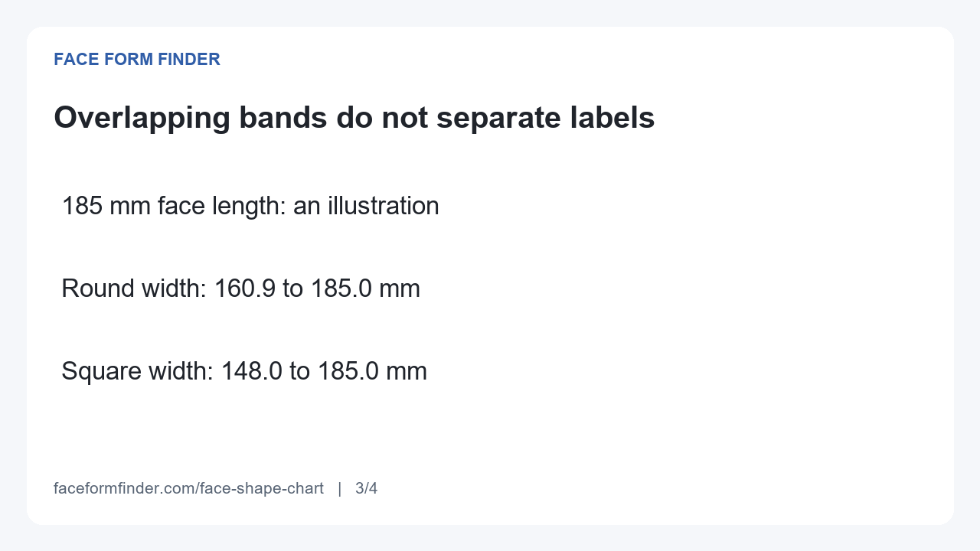980x551 pixels.
Task: Click the vertical separator in the footer
Action: (339, 488)
